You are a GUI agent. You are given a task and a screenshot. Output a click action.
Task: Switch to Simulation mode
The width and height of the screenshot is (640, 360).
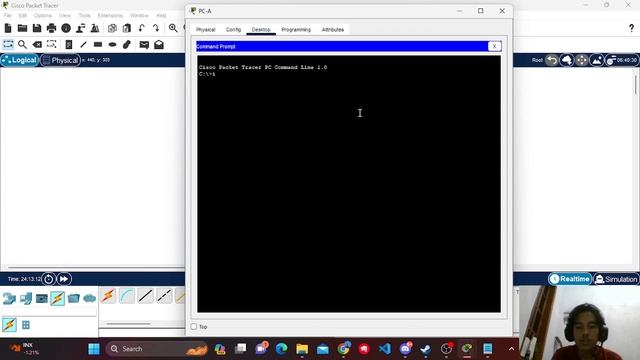[616, 279]
